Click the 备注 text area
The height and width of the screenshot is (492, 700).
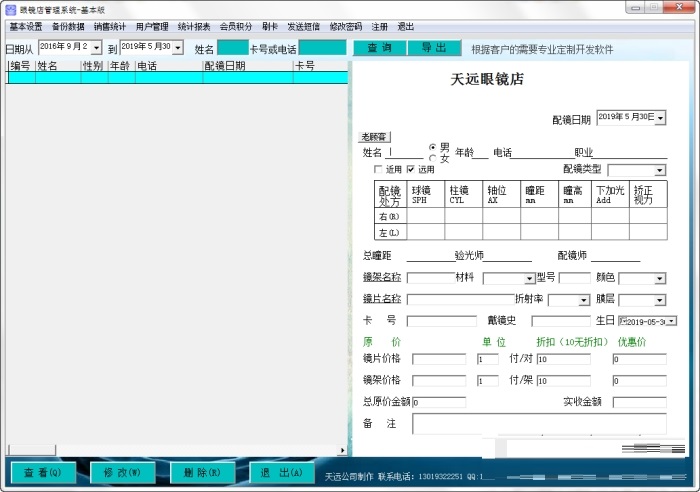(x=539, y=424)
